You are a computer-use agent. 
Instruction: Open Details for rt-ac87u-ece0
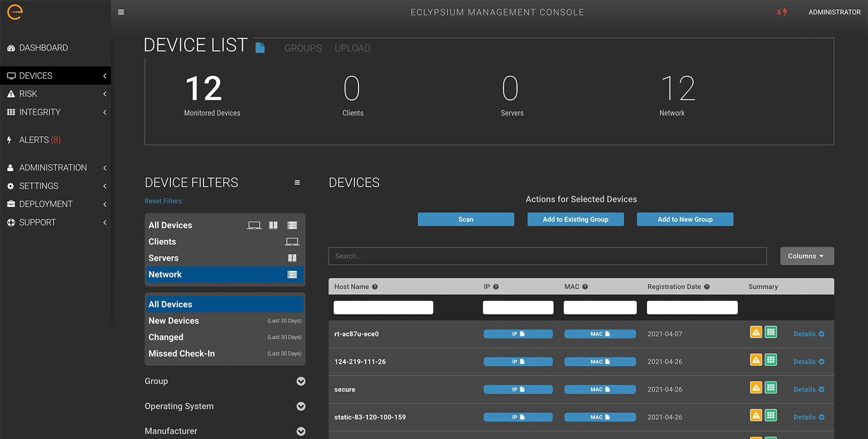tap(809, 334)
